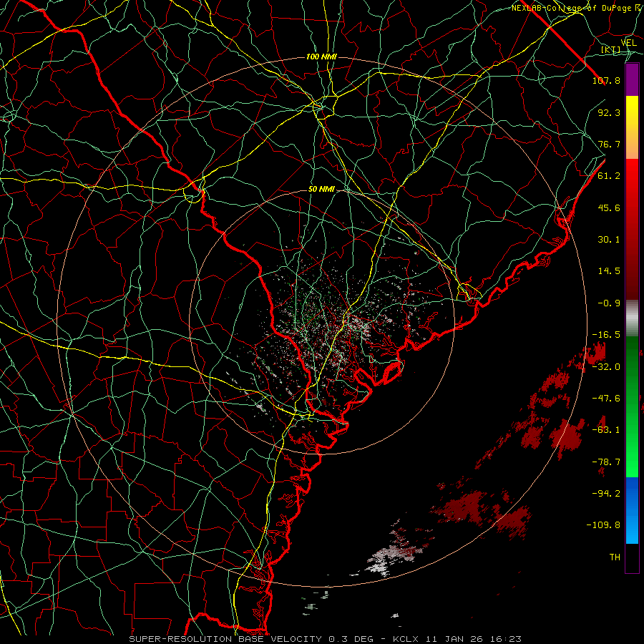Click the -16.5 velocity scale value

coord(606,335)
